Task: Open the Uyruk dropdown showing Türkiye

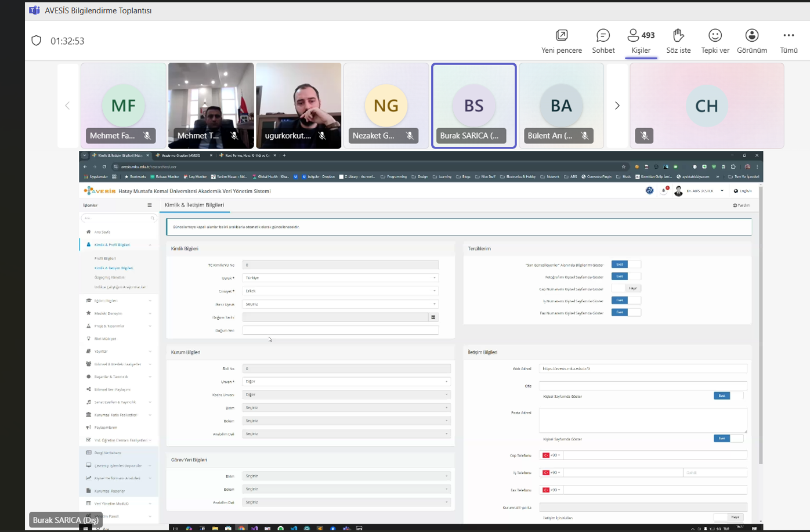Action: pyautogui.click(x=340, y=278)
